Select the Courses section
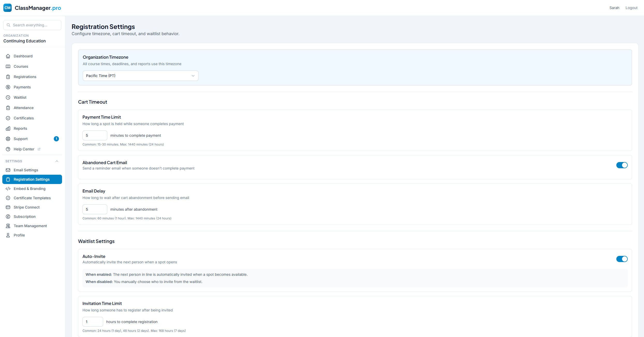Screen dimensions: 644x337 (x=21, y=66)
